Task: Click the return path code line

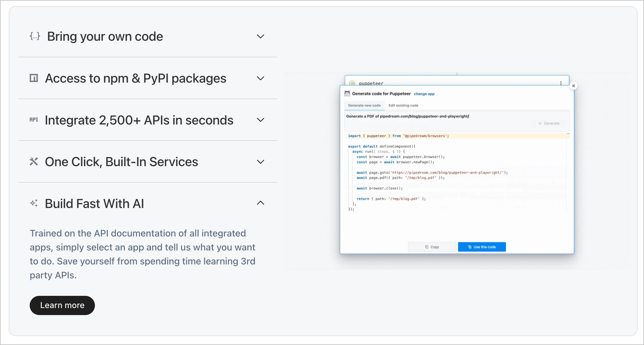Action: coord(391,199)
